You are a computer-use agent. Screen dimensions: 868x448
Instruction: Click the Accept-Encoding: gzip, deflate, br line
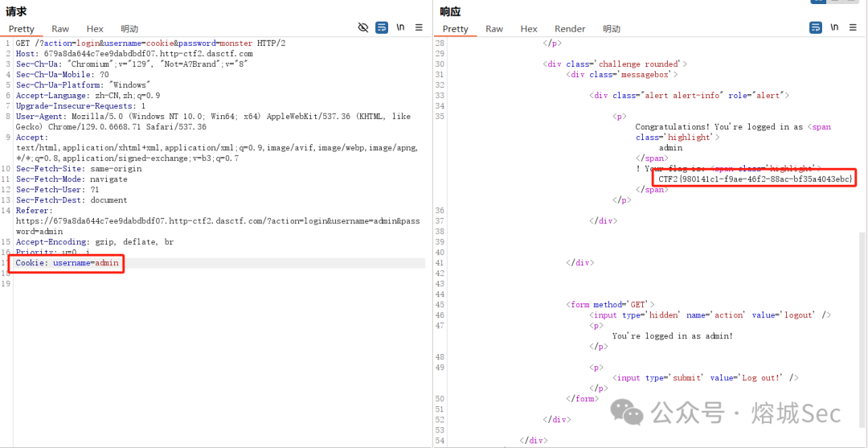[x=95, y=243]
